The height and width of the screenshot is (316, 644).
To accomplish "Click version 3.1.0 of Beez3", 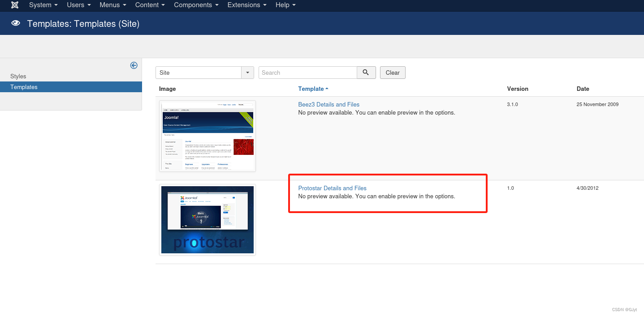I will 513,104.
